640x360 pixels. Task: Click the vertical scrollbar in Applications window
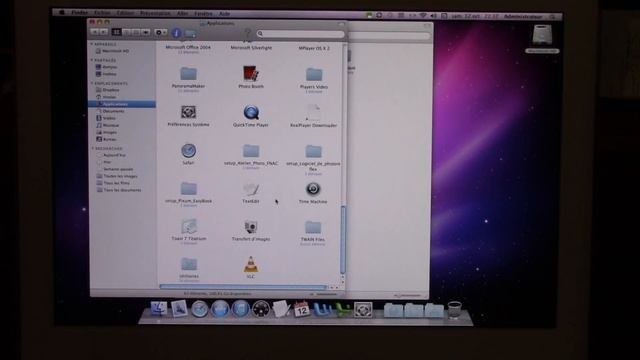(x=343, y=240)
